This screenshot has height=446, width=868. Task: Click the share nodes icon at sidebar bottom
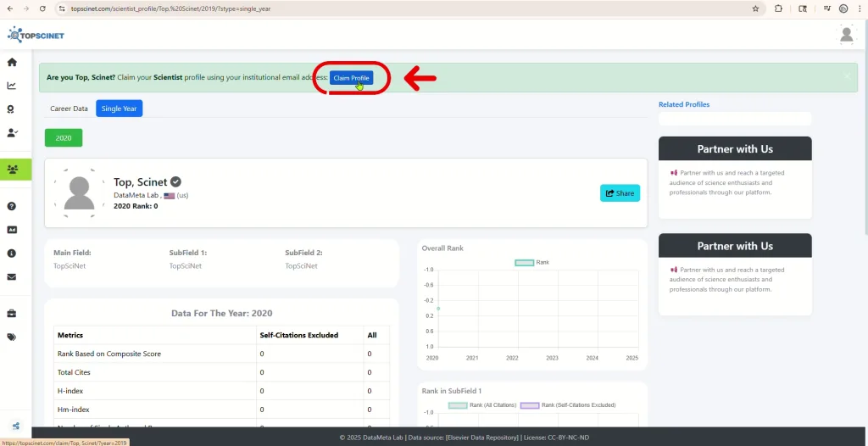coord(15,426)
